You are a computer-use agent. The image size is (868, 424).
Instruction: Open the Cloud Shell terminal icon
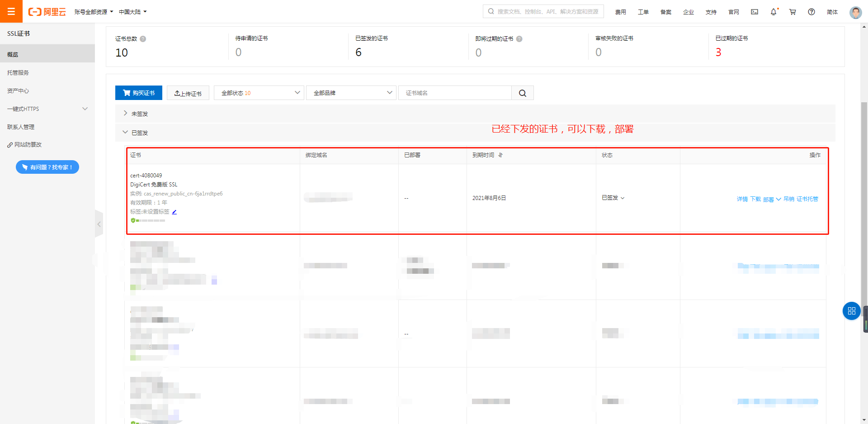coord(755,12)
